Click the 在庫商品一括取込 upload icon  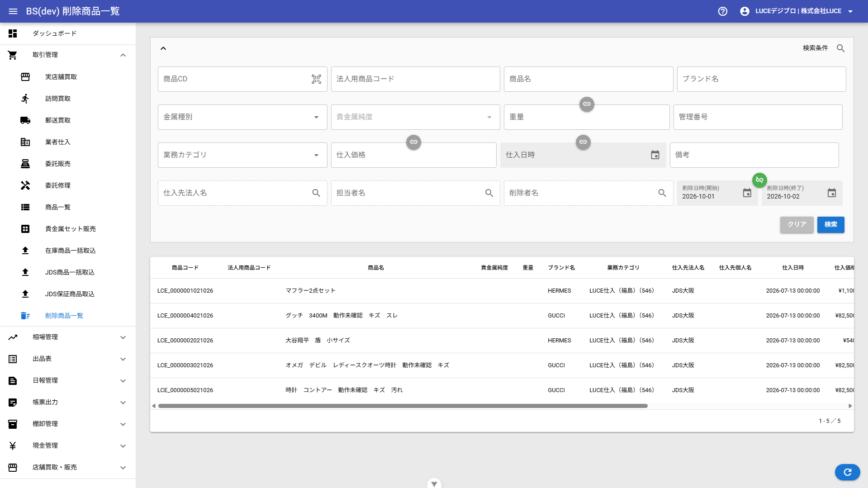tap(25, 251)
